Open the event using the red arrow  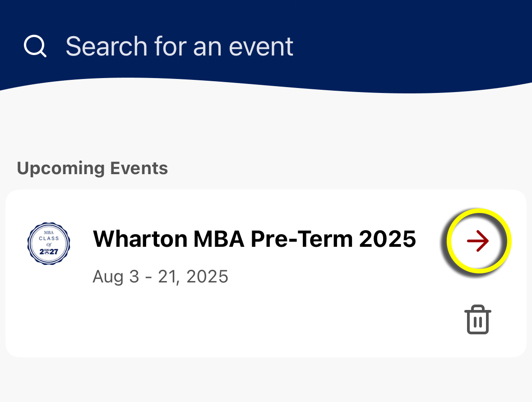pos(478,241)
